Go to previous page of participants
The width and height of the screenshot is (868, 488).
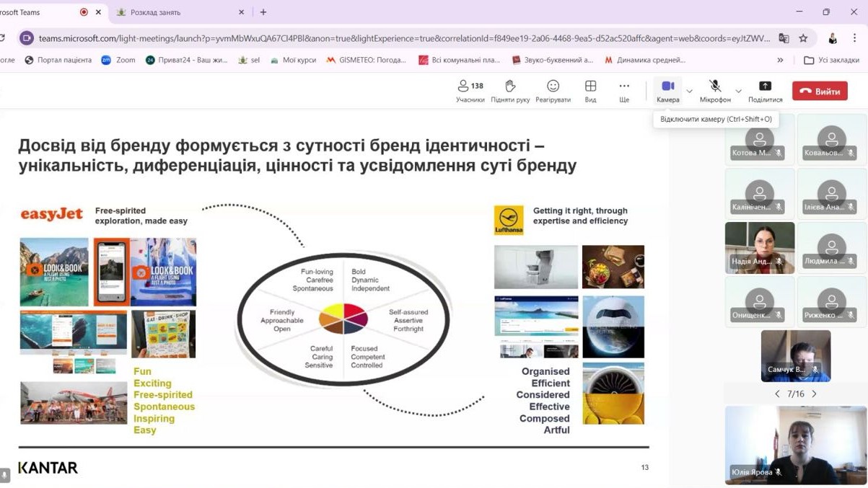(x=777, y=394)
